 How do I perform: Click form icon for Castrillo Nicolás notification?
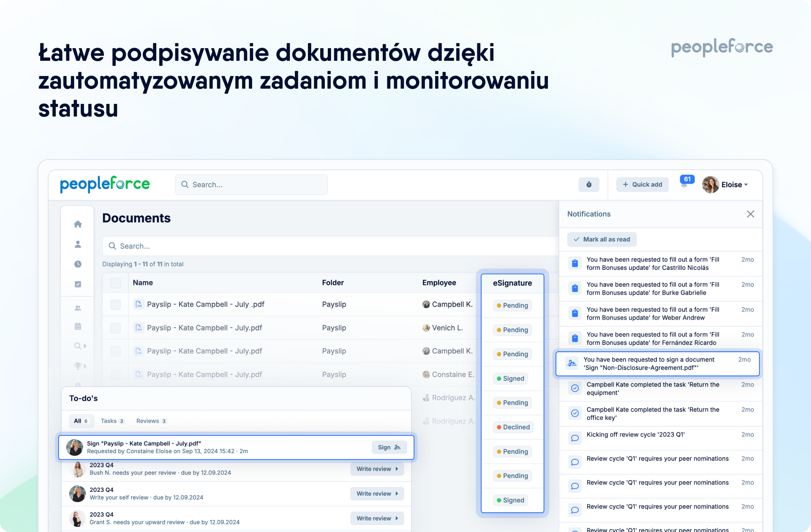[574, 263]
